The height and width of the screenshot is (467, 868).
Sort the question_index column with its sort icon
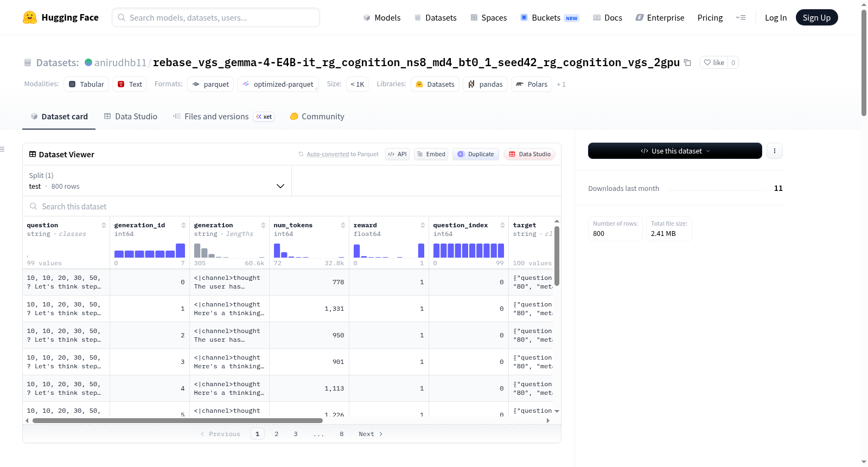pos(502,225)
